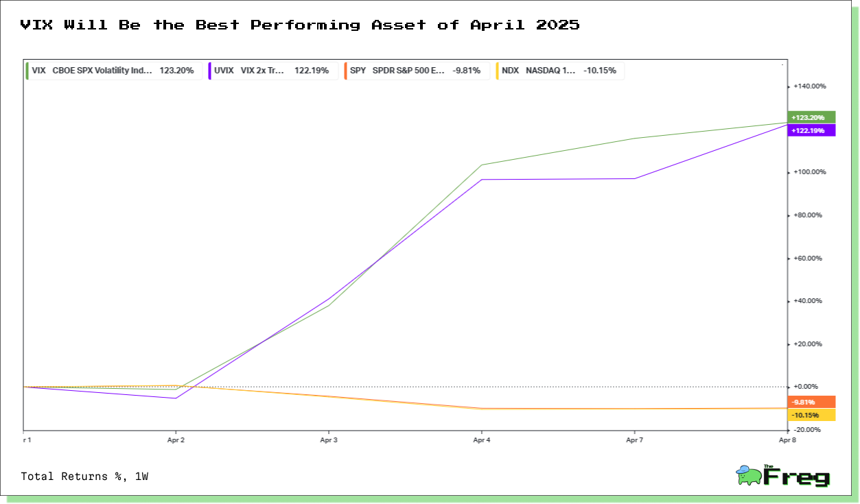Click the Apr 8 date axis label
The image size is (860, 504).
(787, 440)
